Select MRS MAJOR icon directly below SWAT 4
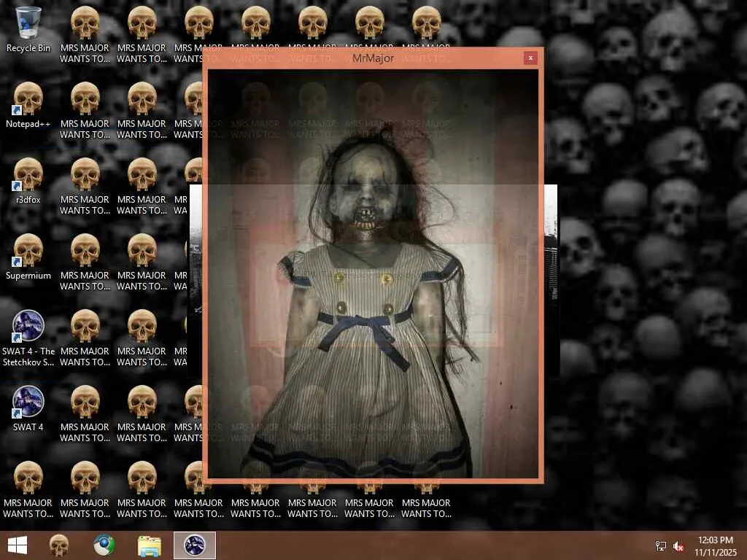Viewport: 747px width, 560px height. coord(28,489)
